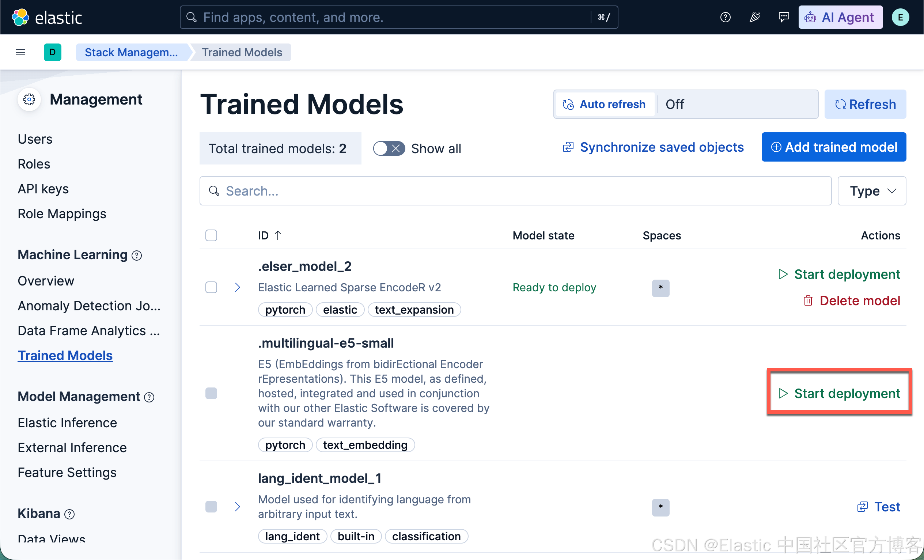Viewport: 924px width, 560px height.
Task: Click the Auto refresh Off field
Action: click(x=737, y=104)
